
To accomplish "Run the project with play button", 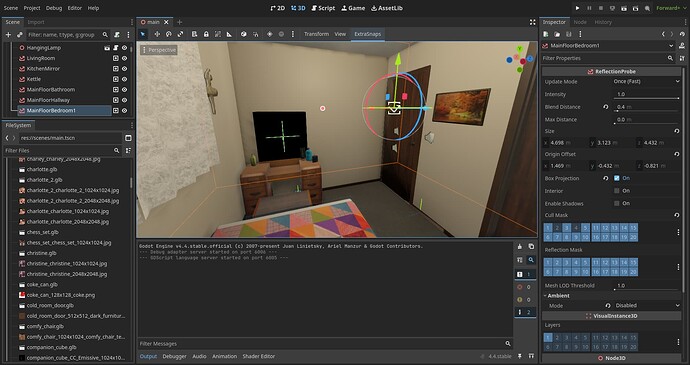I will pyautogui.click(x=577, y=8).
